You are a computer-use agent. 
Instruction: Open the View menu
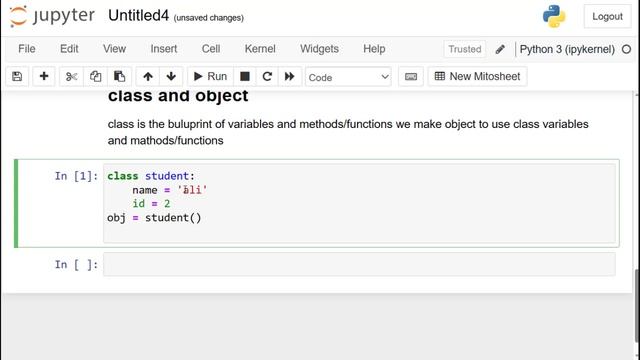pyautogui.click(x=114, y=49)
